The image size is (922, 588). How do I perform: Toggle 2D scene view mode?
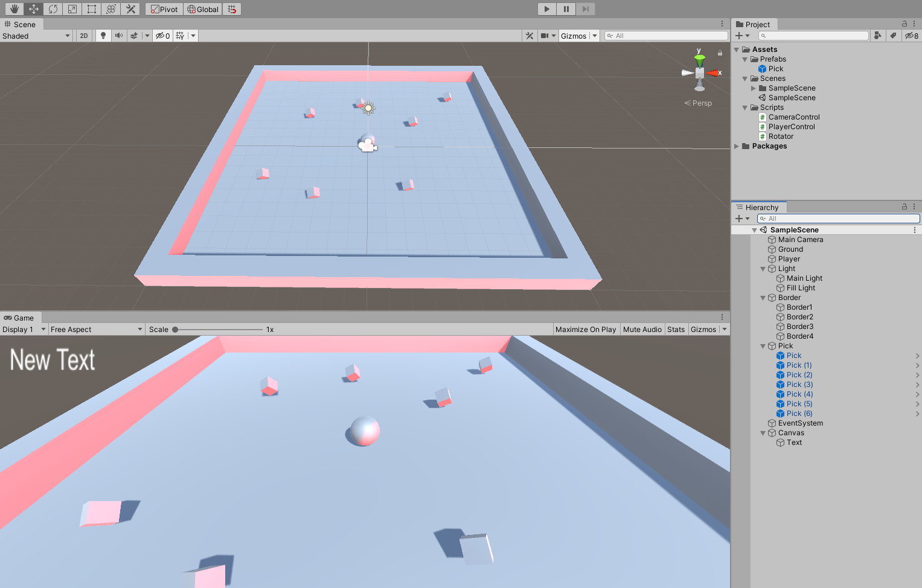[x=84, y=36]
